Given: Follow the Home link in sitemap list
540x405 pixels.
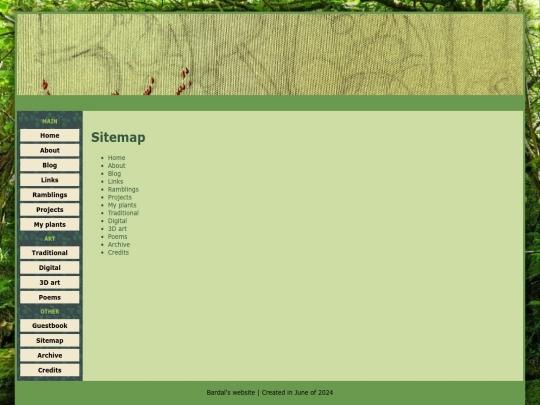Looking at the screenshot, I should pyautogui.click(x=116, y=158).
